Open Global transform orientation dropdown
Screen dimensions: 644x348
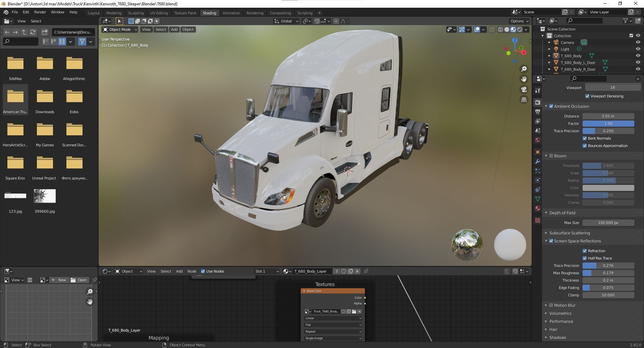click(x=286, y=21)
